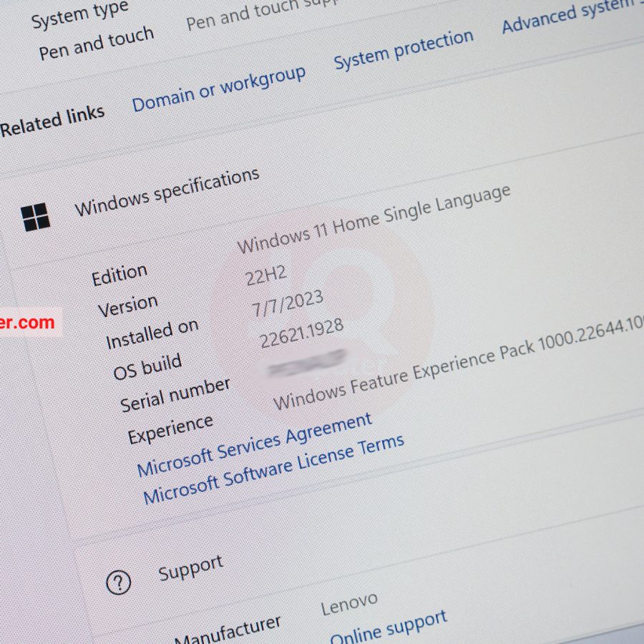The height and width of the screenshot is (644, 644).
Task: Select the blurred serial number value
Action: (307, 363)
